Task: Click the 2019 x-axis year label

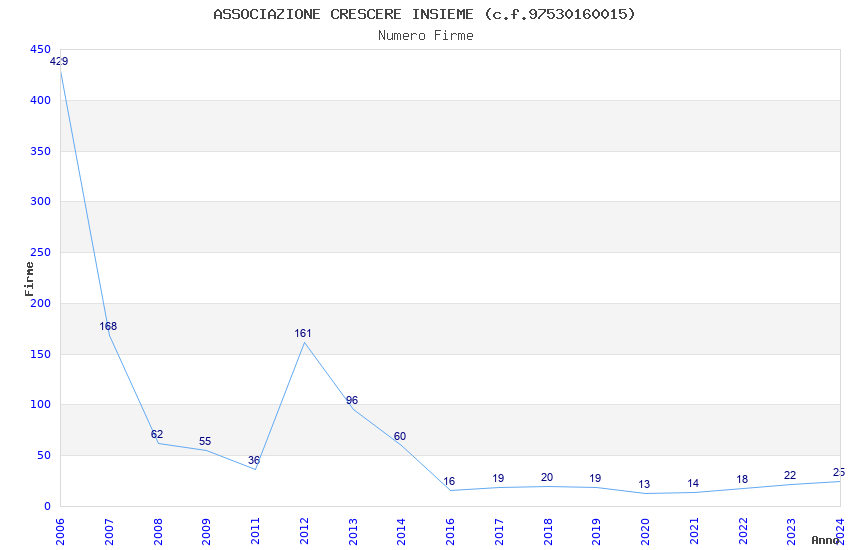Action: coord(597,531)
